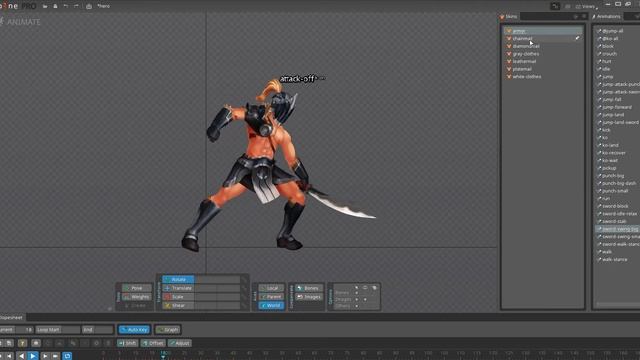Activate the Weights tool
The image size is (640, 360).
pos(136,297)
